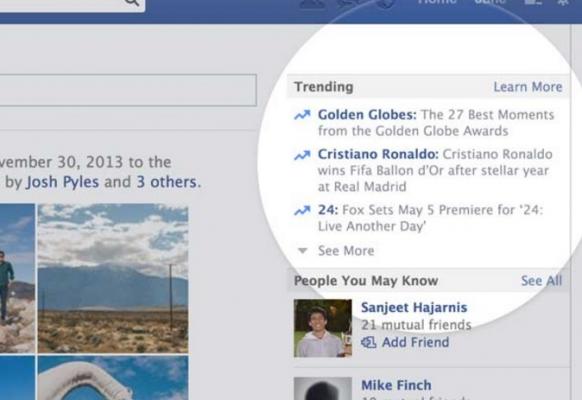Image resolution: width=582 pixels, height=400 pixels.
Task: Add Sanjeet Hajarnis as friend
Action: [x=415, y=342]
